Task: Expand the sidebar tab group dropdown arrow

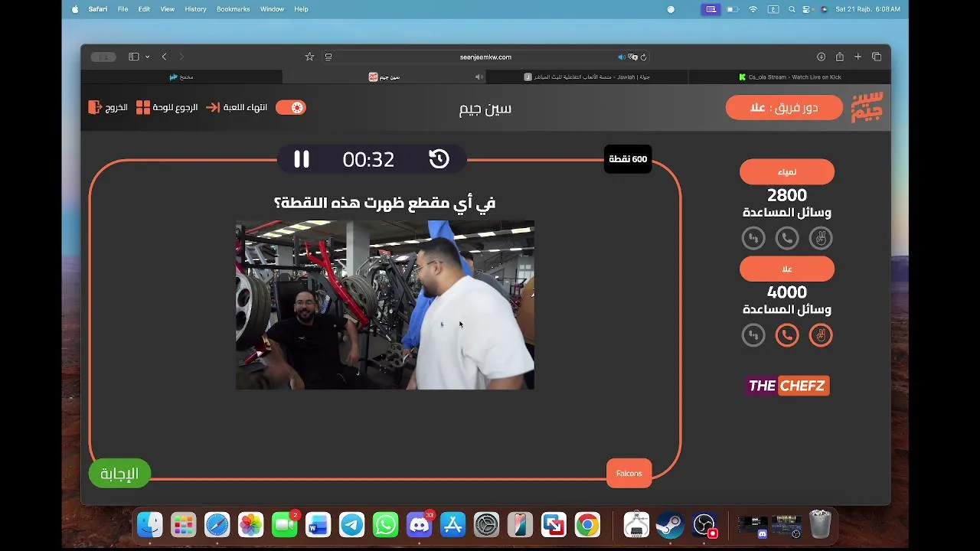Action: click(x=147, y=57)
